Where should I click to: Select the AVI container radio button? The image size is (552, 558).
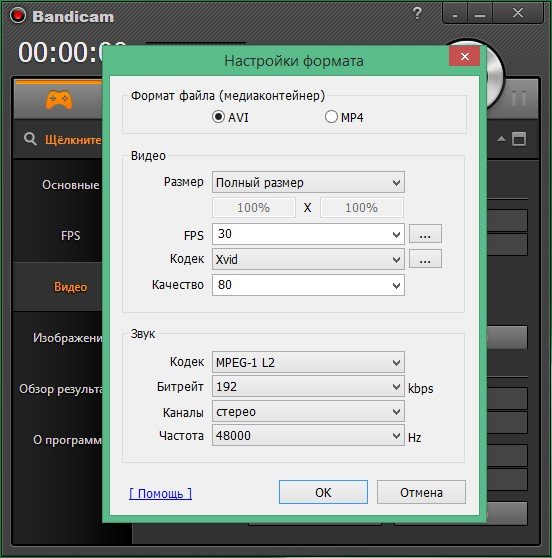(x=218, y=116)
